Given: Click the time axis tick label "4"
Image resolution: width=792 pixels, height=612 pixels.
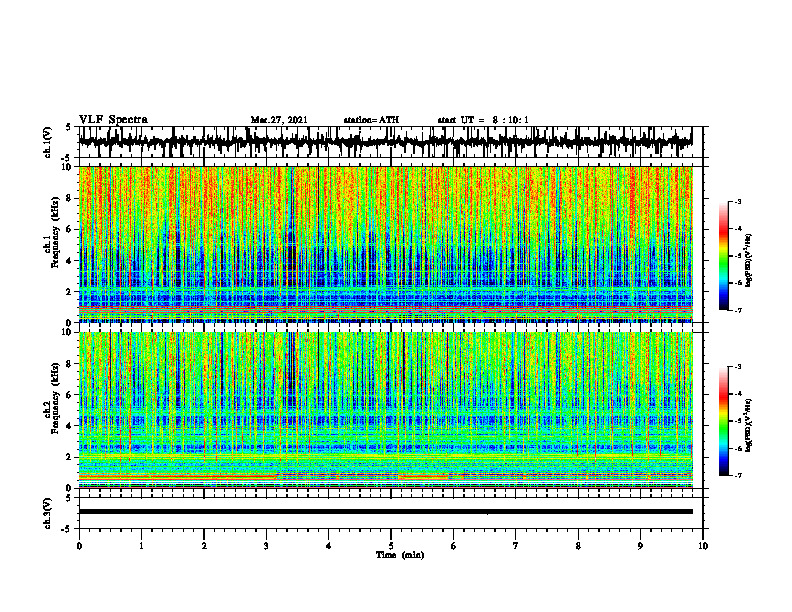Looking at the screenshot, I should [329, 546].
